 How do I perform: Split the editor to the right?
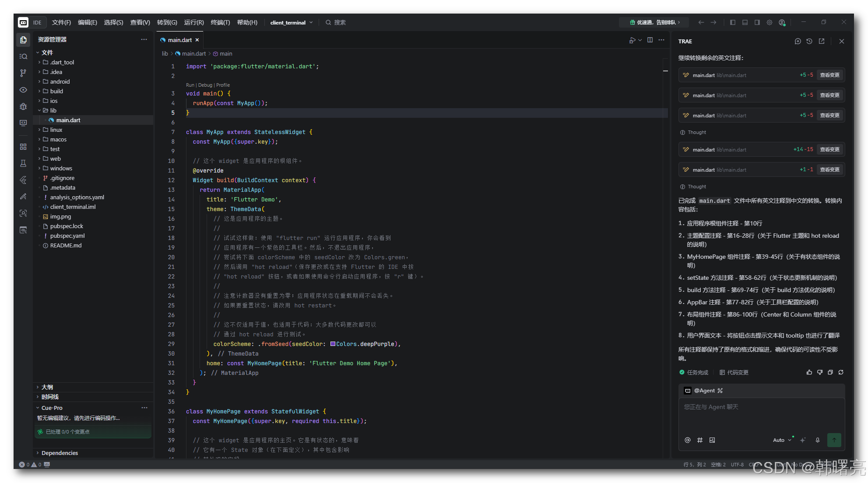click(x=650, y=40)
